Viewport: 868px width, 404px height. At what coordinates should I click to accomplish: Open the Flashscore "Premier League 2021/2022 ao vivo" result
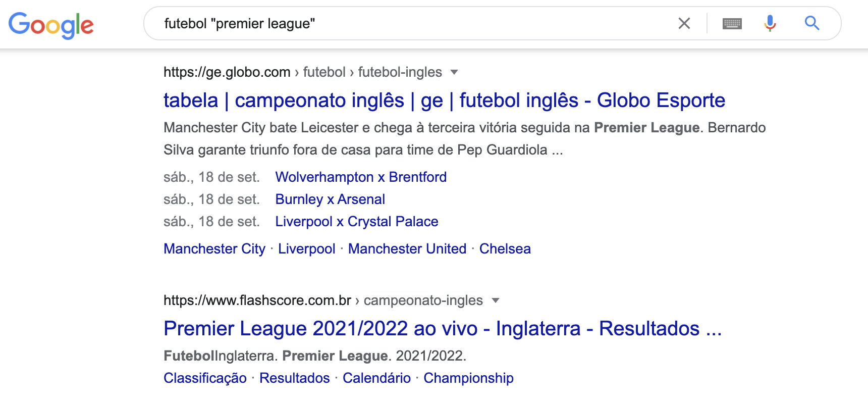[442, 329]
